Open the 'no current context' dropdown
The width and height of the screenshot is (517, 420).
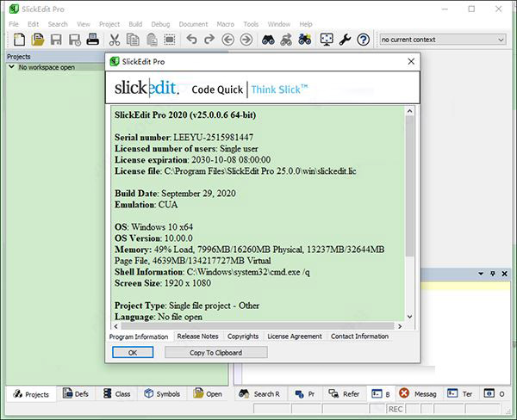click(x=443, y=40)
